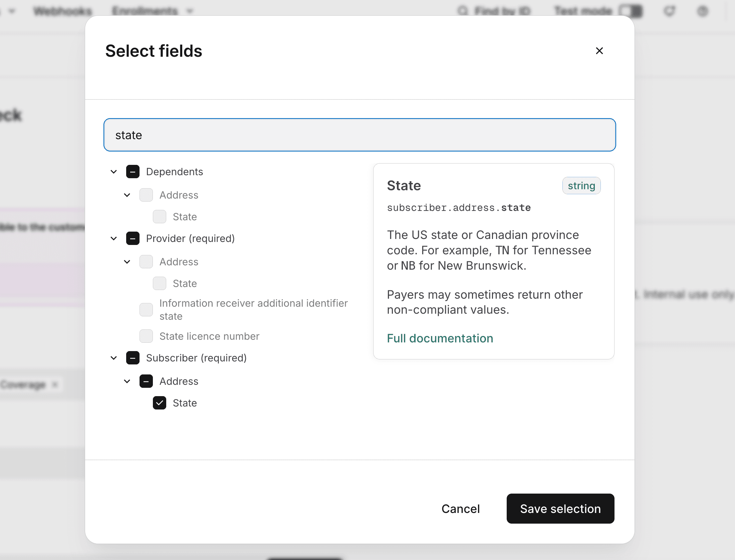Collapse the Address node under Subscriber
735x560 pixels.
click(127, 381)
